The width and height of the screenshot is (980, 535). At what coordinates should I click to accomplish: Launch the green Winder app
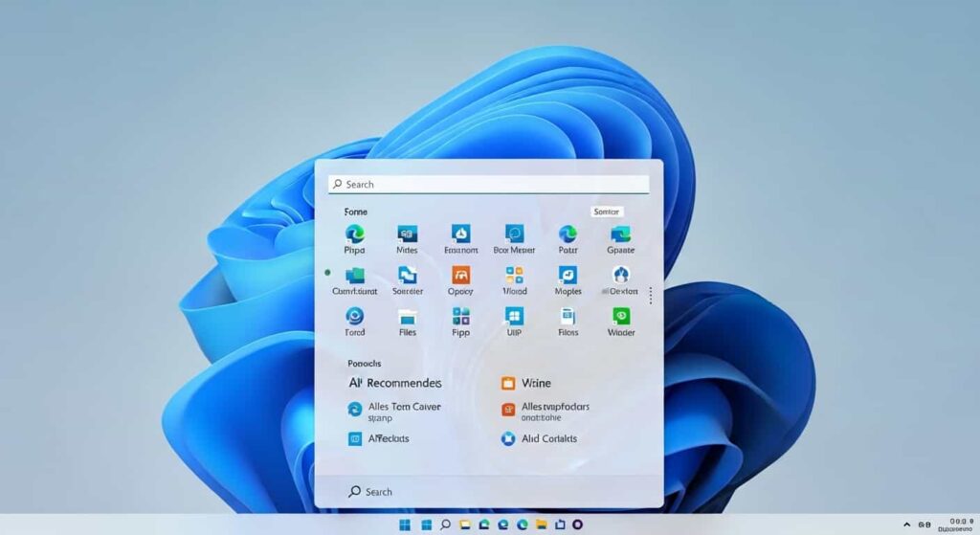620,316
